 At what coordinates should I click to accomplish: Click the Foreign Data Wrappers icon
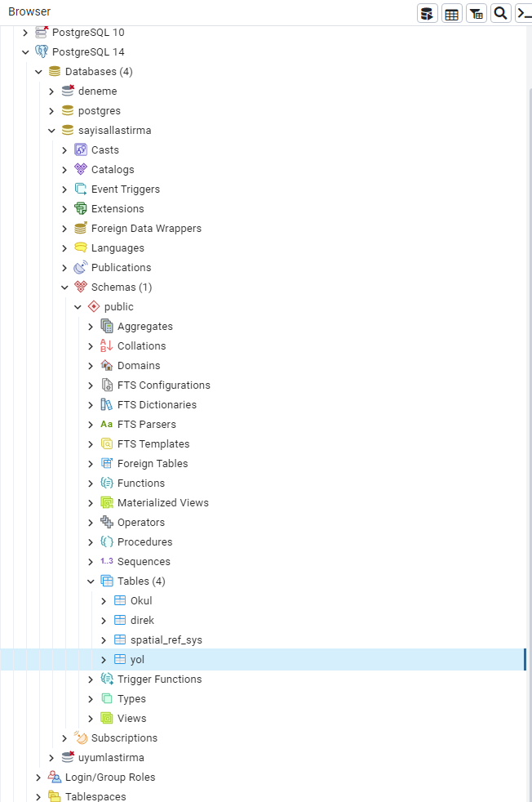point(81,228)
